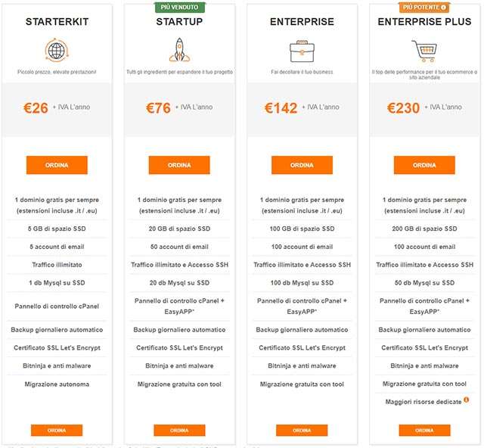
Task: Click info icon beside Maggiori risorse dedicate
Action: (x=467, y=400)
